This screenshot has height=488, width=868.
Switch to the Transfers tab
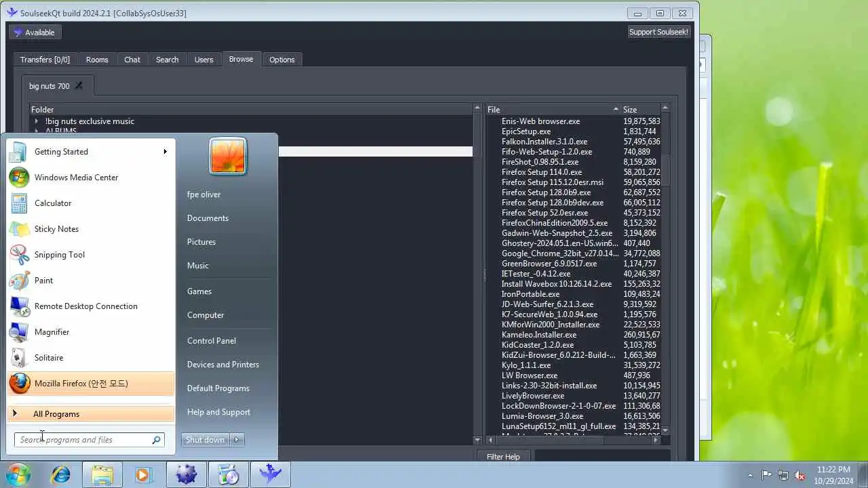(45, 60)
